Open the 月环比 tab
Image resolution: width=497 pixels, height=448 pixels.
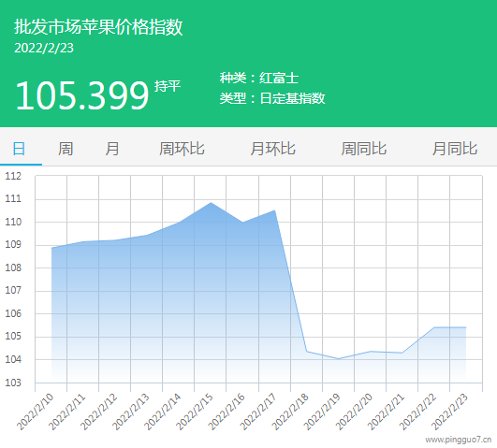(273, 149)
